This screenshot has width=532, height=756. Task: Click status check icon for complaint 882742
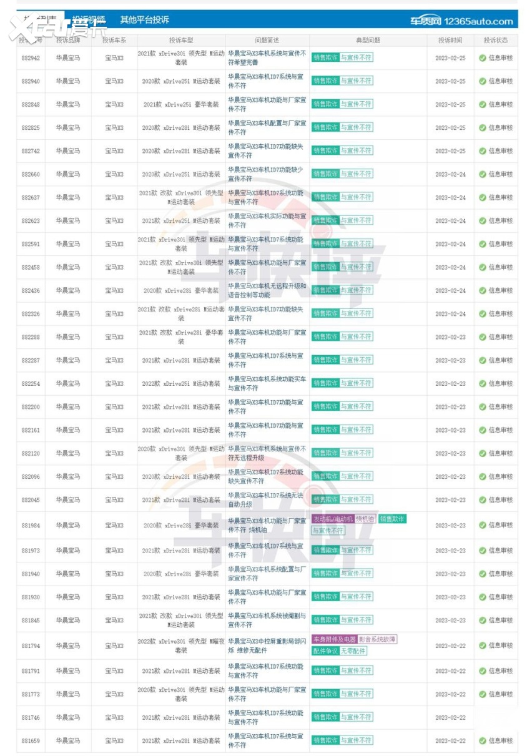coord(482,151)
